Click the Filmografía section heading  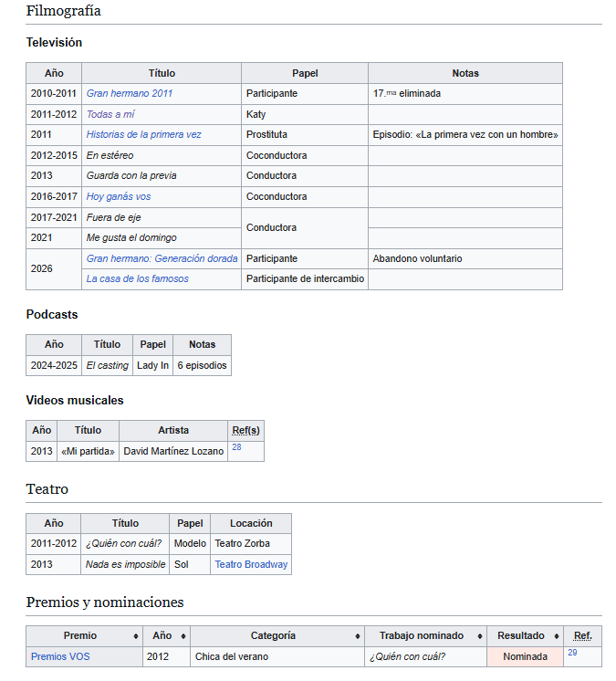coord(63,10)
